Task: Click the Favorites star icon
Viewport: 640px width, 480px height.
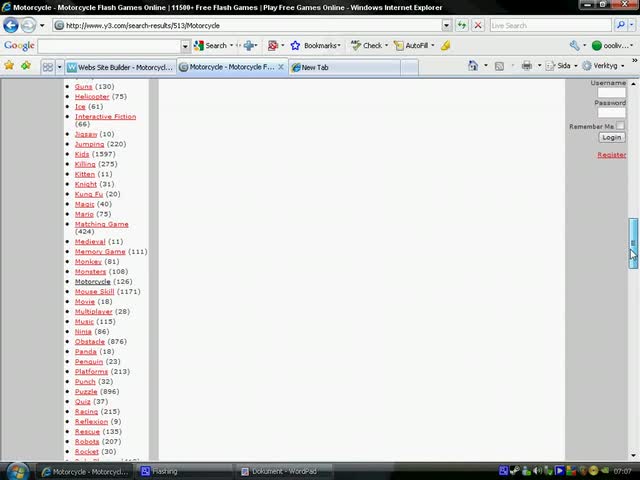Action: [x=9, y=65]
